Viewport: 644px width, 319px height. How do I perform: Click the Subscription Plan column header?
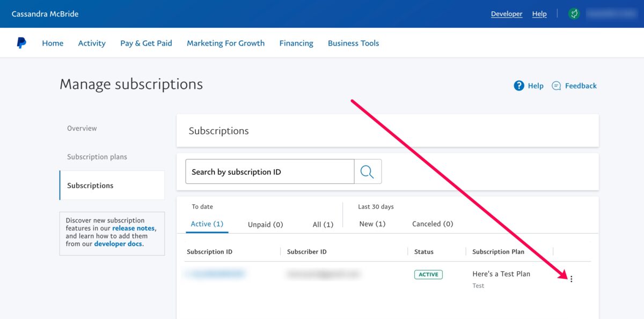pyautogui.click(x=499, y=252)
